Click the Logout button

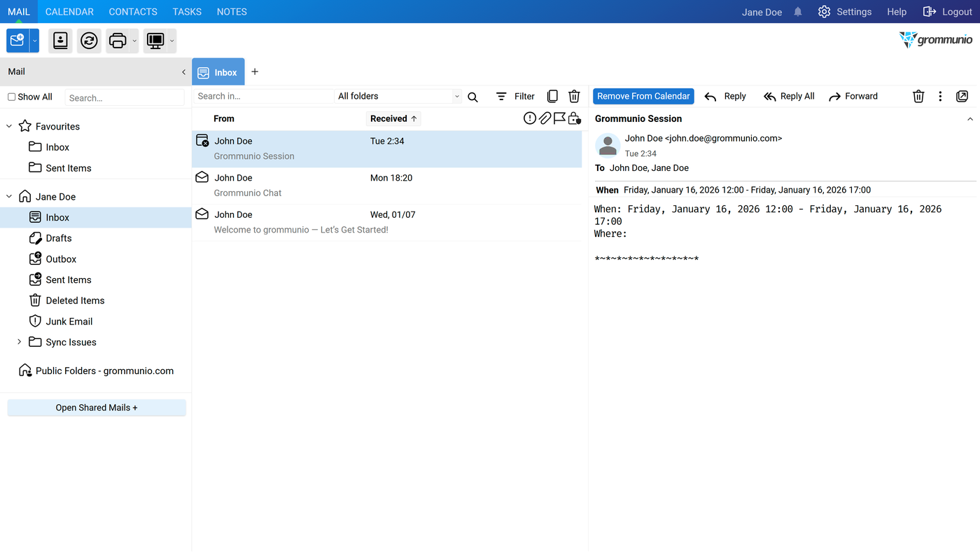coord(948,12)
